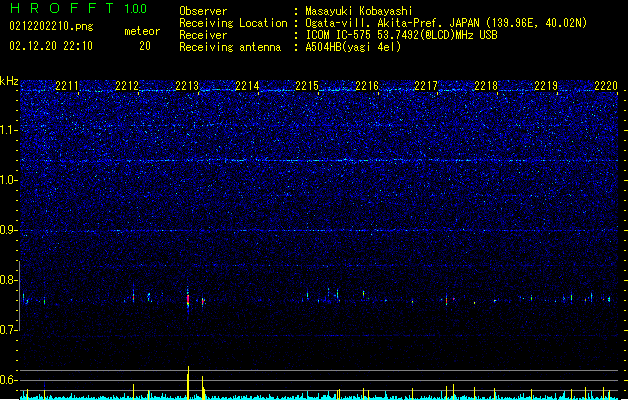The width and height of the screenshot is (629, 400).
Task: Click the kHz axis unit label
Action: tap(9, 81)
